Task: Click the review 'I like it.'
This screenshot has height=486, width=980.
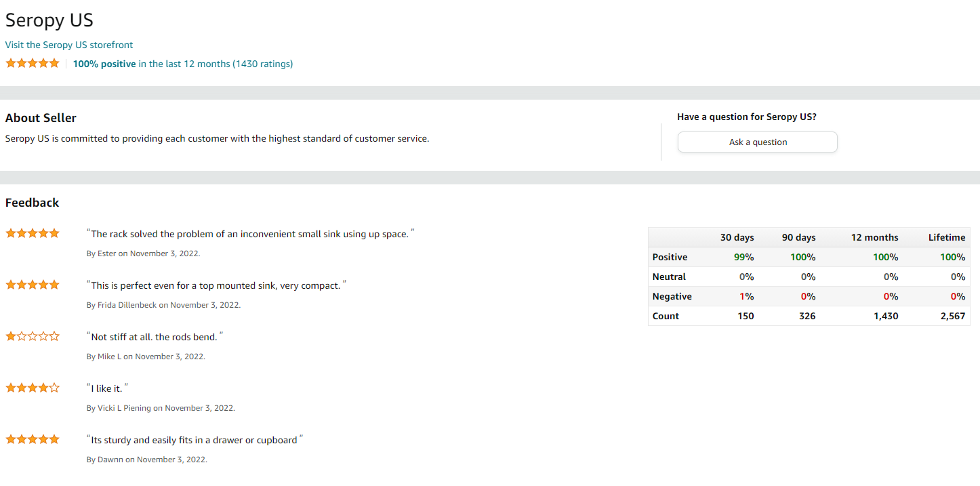Action: coord(107,388)
